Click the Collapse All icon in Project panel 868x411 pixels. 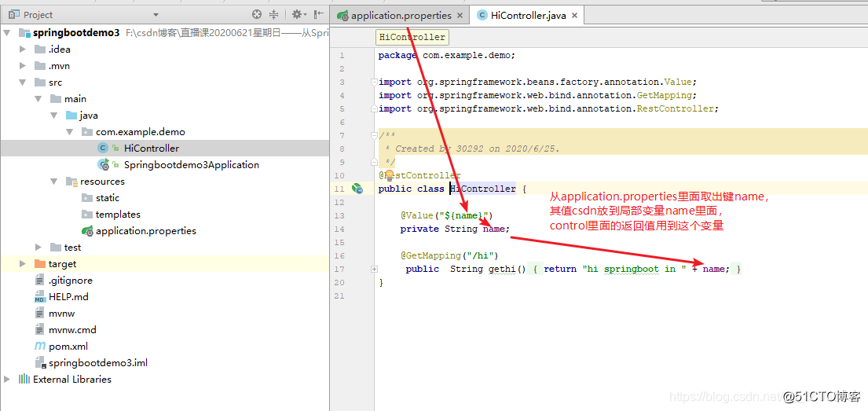273,15
